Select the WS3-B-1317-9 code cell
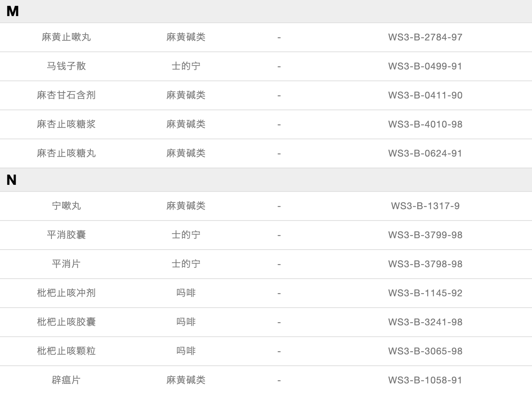Screen dimensions: 532x394 coord(425,206)
